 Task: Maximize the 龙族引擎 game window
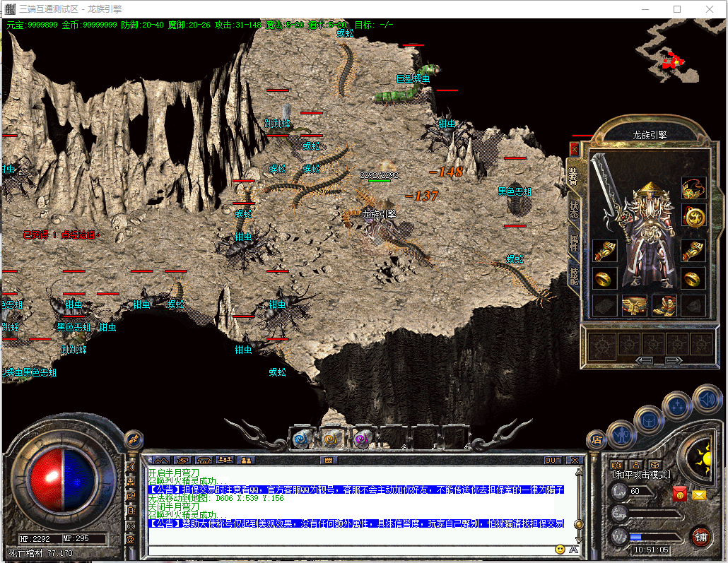677,9
